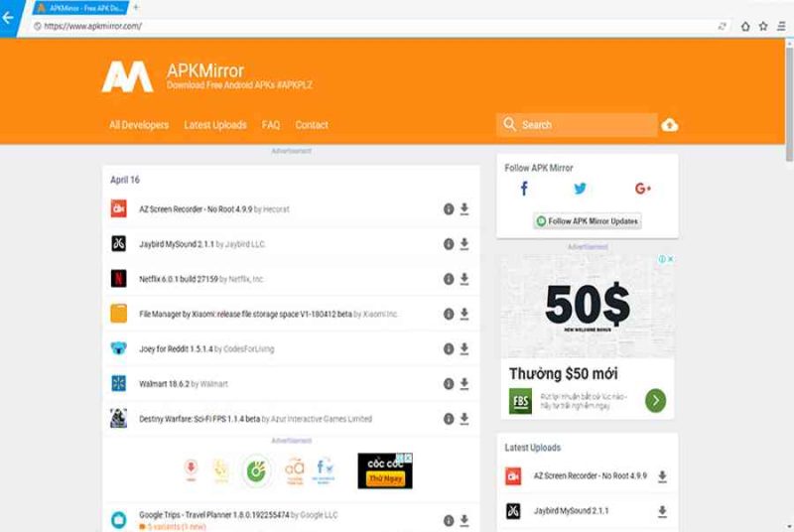Open the FAQ menu item

point(271,125)
